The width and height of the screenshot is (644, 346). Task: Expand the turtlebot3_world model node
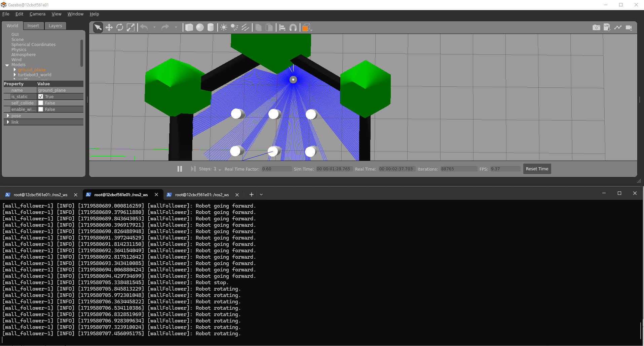[15, 75]
